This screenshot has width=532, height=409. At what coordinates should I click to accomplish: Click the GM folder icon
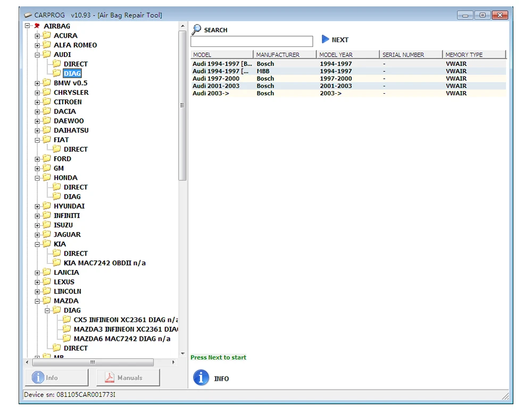tap(47, 168)
